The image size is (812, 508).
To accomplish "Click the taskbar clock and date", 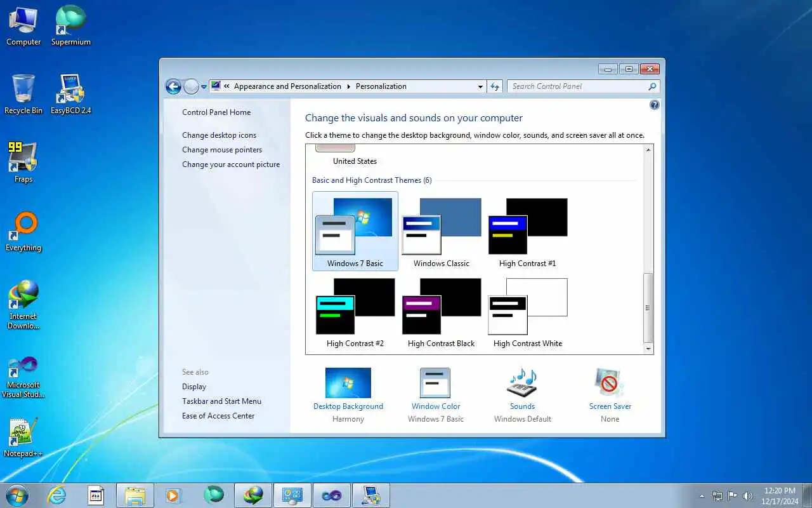I will 780,496.
